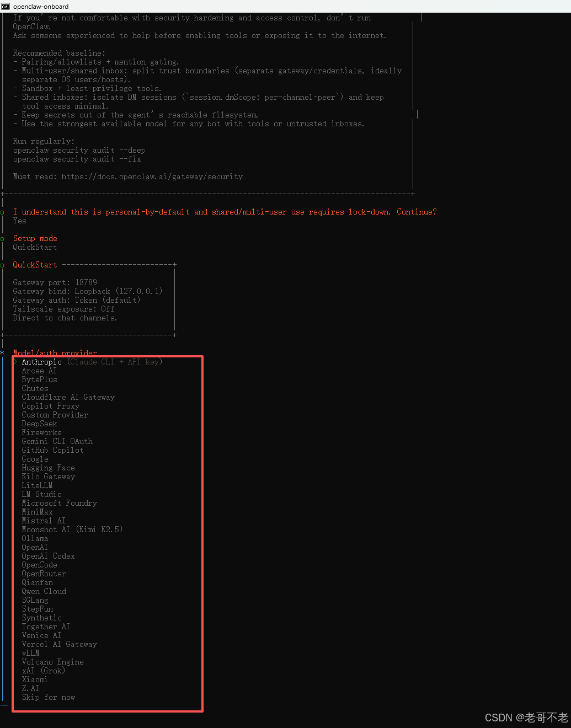Pick vLLM provider
The image size is (571, 728).
click(x=30, y=653)
